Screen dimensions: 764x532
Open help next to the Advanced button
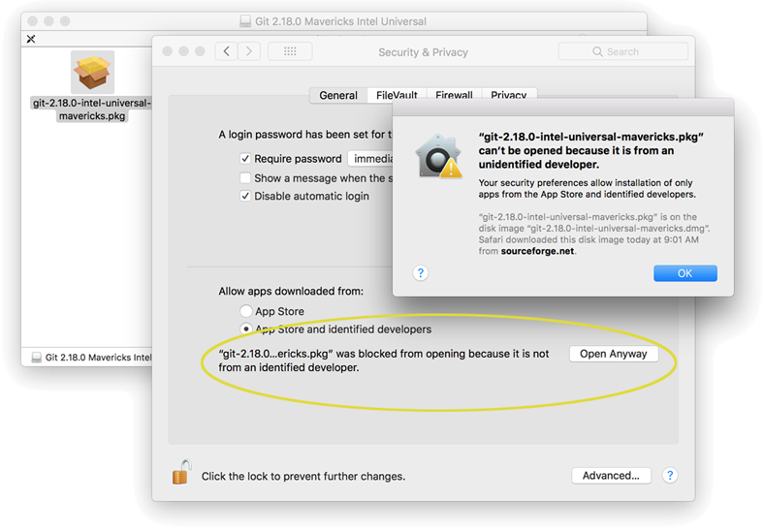[x=670, y=475]
